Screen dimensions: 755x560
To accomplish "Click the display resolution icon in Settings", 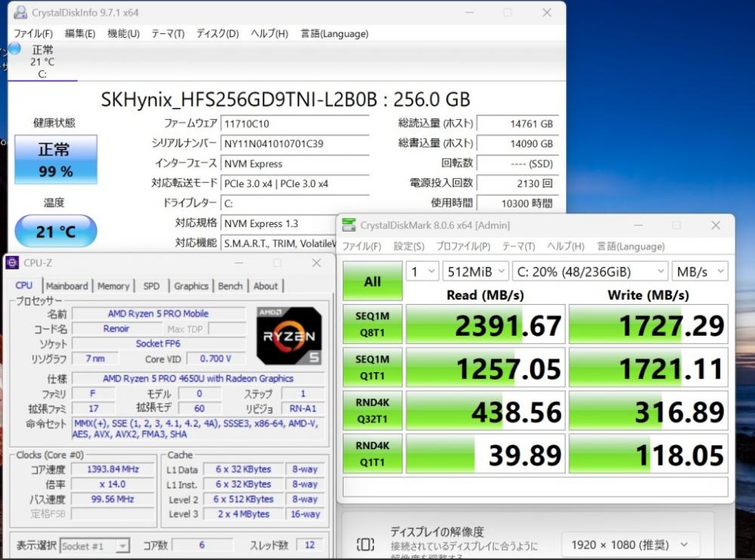I will click(365, 545).
